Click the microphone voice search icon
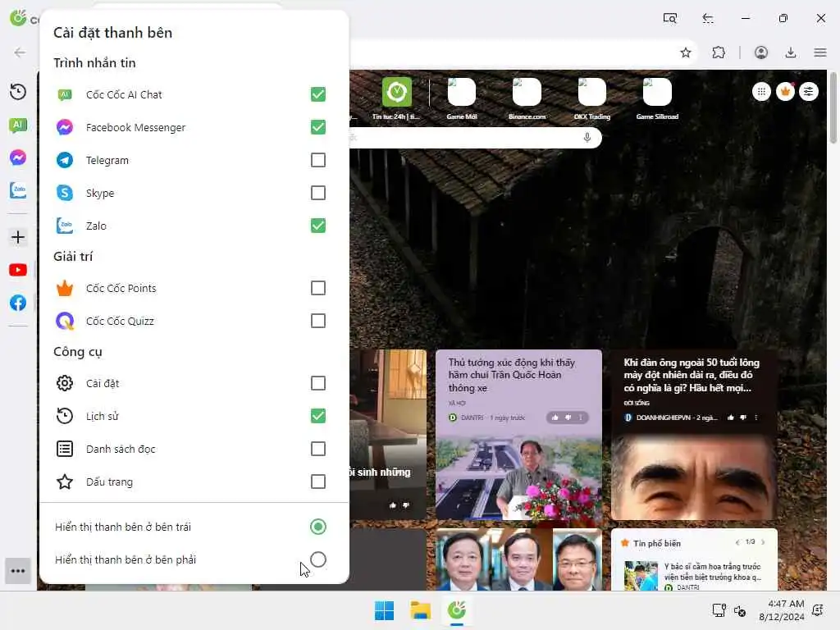Image resolution: width=840 pixels, height=630 pixels. pyautogui.click(x=587, y=138)
